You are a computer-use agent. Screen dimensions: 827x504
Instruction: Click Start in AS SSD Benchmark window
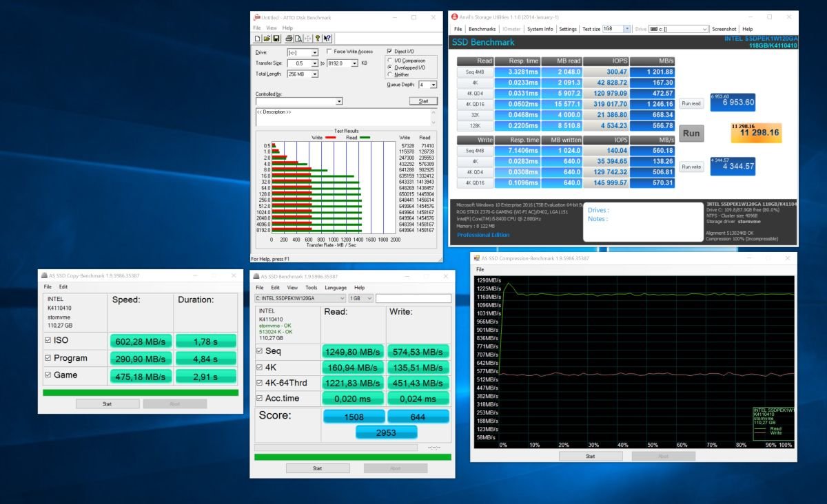pos(317,468)
